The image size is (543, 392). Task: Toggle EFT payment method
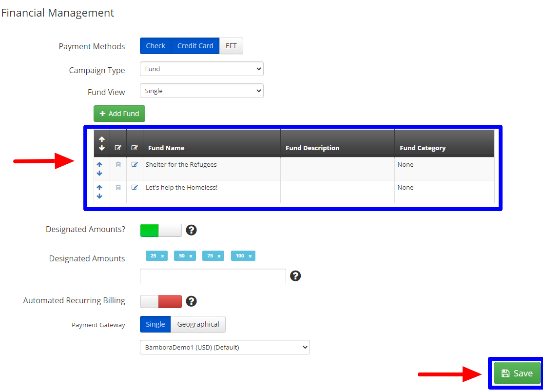pyautogui.click(x=231, y=46)
